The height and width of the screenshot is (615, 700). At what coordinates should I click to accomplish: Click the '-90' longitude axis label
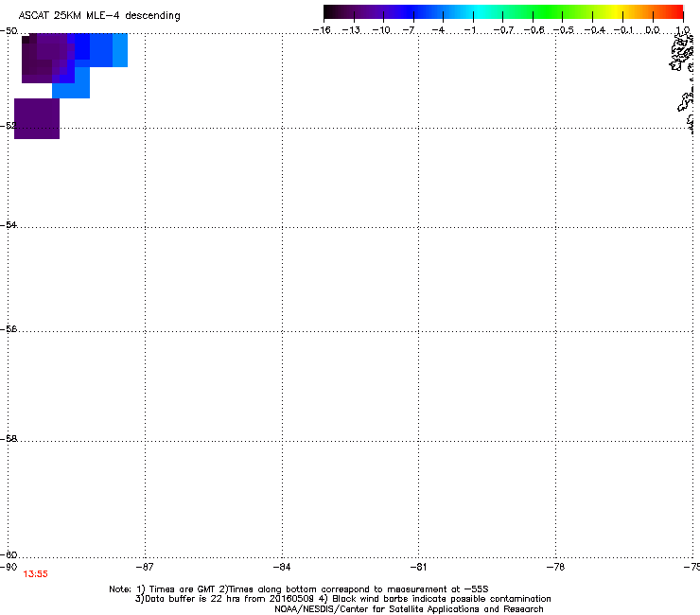coord(9,567)
